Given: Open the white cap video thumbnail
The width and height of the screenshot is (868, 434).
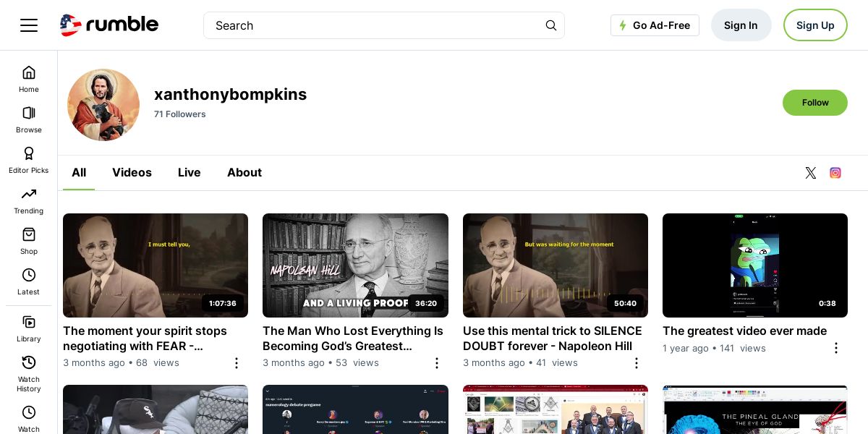Looking at the screenshot, I should coord(156,409).
